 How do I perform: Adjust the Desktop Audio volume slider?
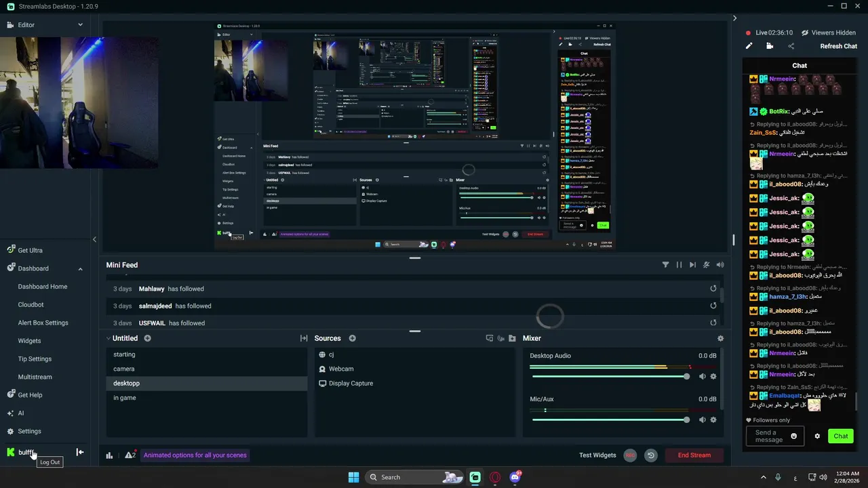click(x=610, y=376)
